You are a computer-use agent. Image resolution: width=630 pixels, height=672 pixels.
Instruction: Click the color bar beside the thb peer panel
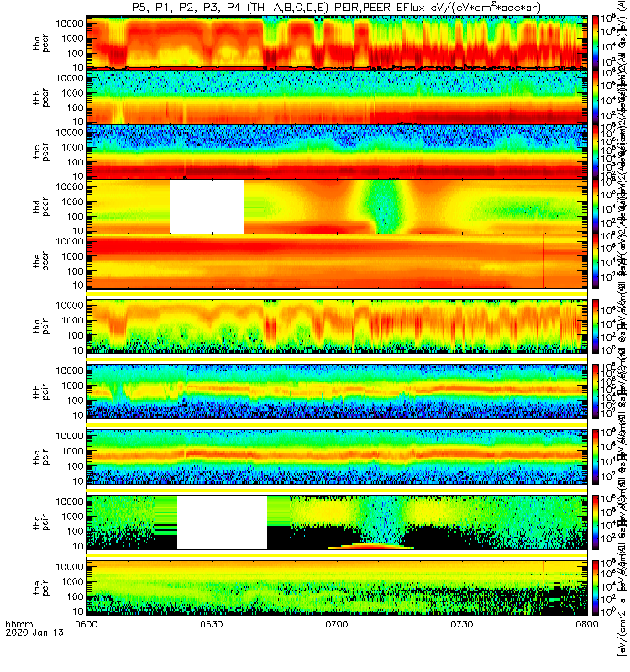(x=596, y=97)
